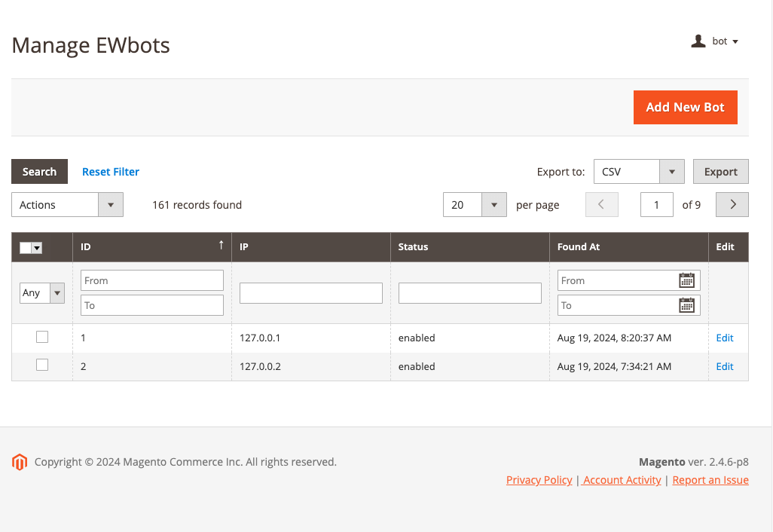Open the Actions dropdown
Screen dimensions: 773x532
tap(67, 205)
